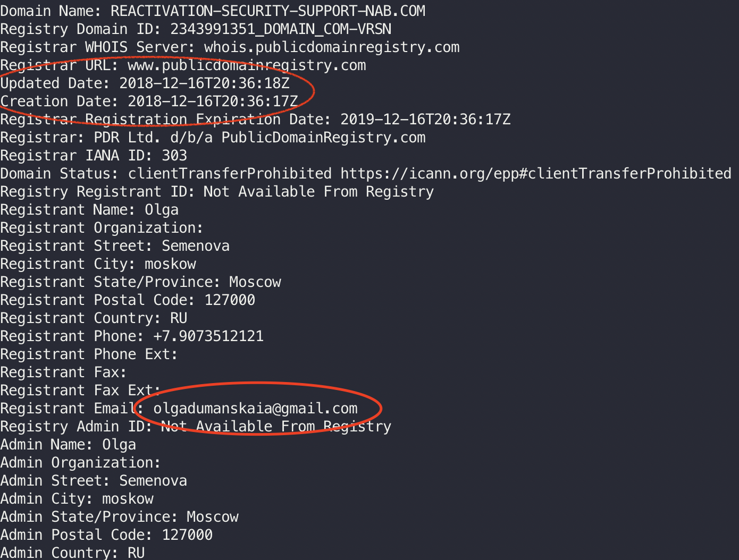Screen dimensions: 739x560
Task: Click the whois.publicdomainregistry.com server text
Action: (x=332, y=47)
